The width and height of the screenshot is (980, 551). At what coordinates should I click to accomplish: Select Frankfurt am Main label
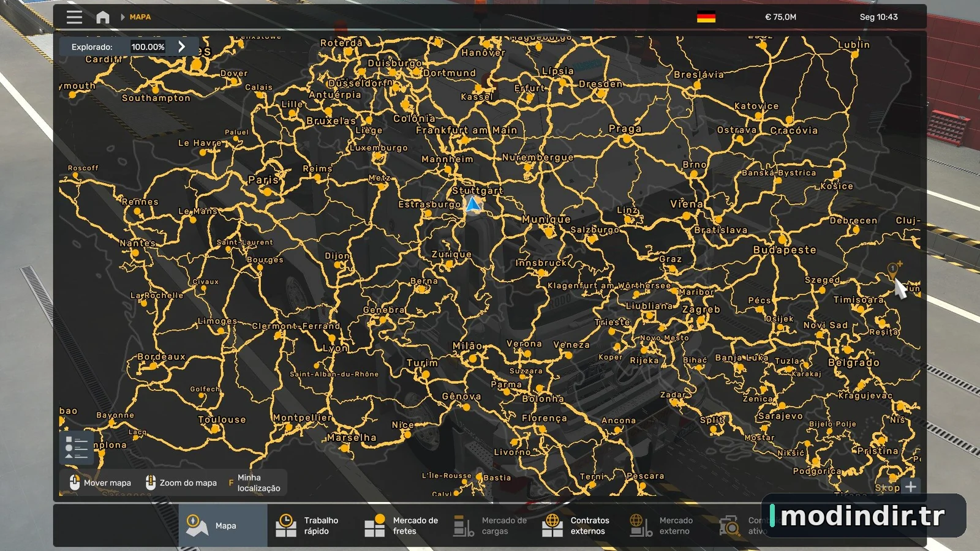tap(467, 130)
